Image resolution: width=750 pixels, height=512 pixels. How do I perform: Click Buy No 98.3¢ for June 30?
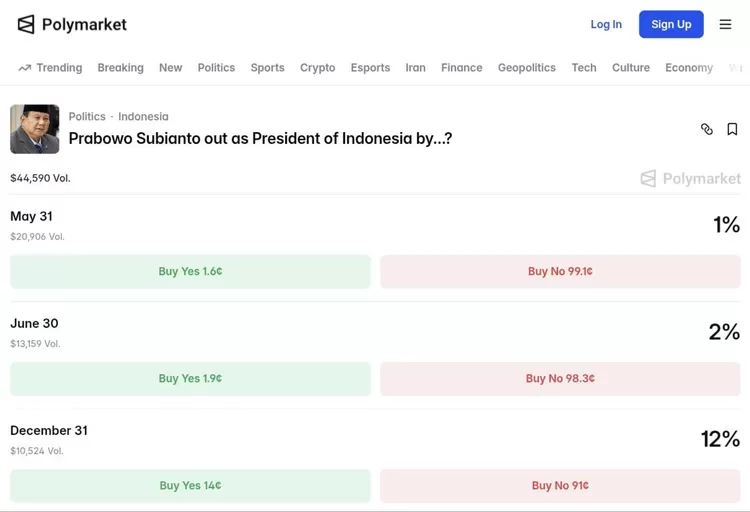[560, 378]
